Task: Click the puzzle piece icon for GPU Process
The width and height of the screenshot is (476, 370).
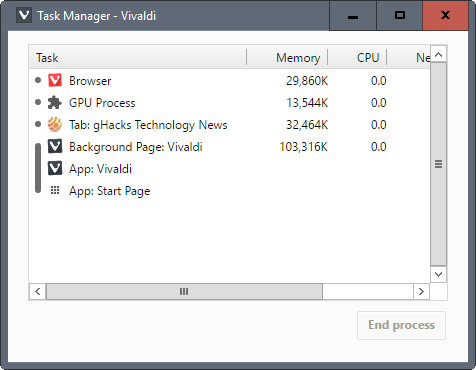Action: point(55,103)
